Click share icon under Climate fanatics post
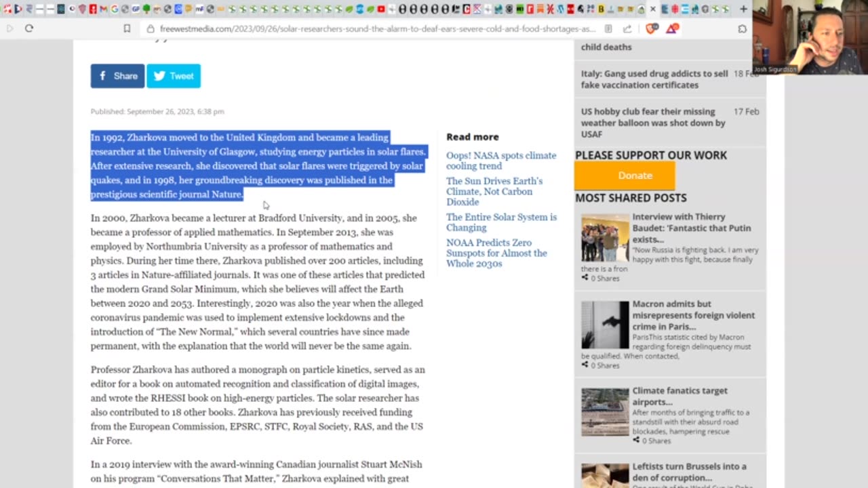The width and height of the screenshot is (868, 488). [x=637, y=440]
